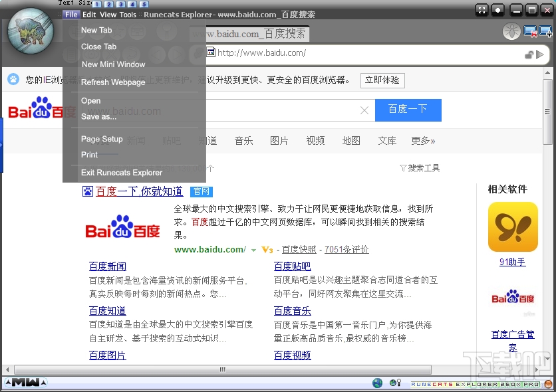Switch to 音乐 search category

tap(243, 141)
